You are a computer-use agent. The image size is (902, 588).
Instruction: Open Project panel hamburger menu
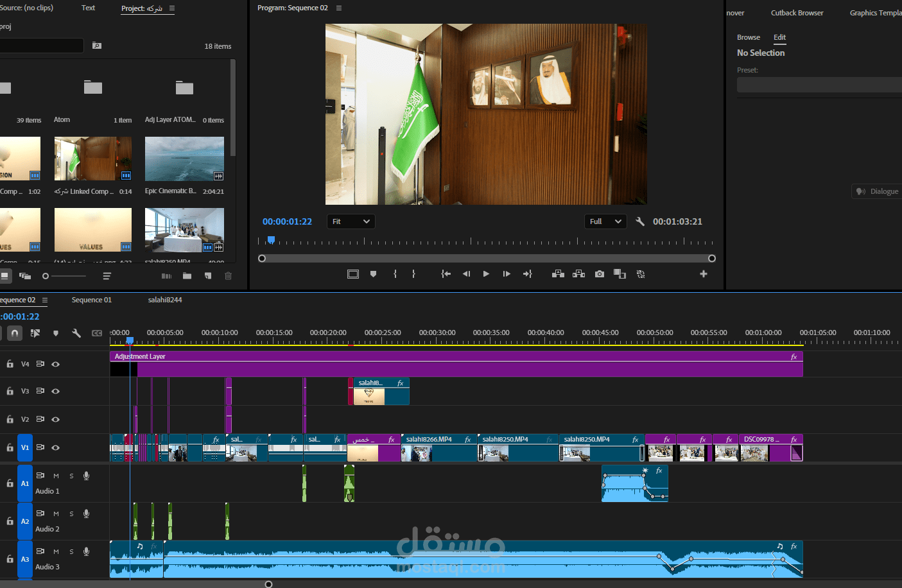pyautogui.click(x=171, y=8)
